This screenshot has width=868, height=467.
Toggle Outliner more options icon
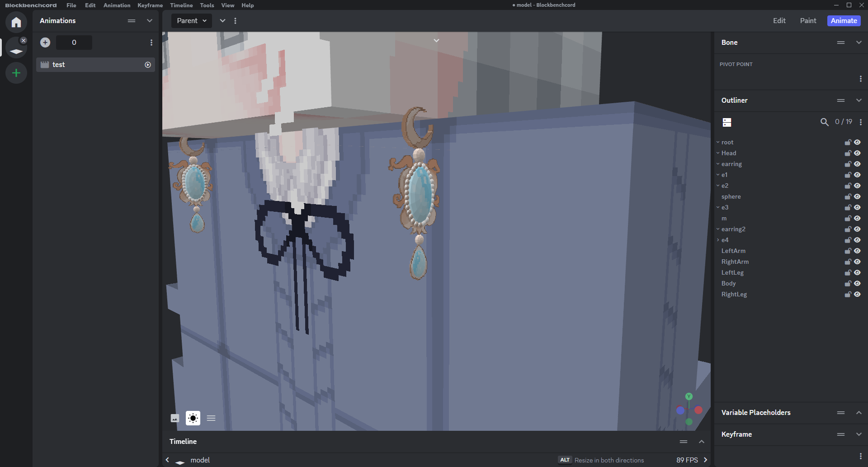pos(861,122)
